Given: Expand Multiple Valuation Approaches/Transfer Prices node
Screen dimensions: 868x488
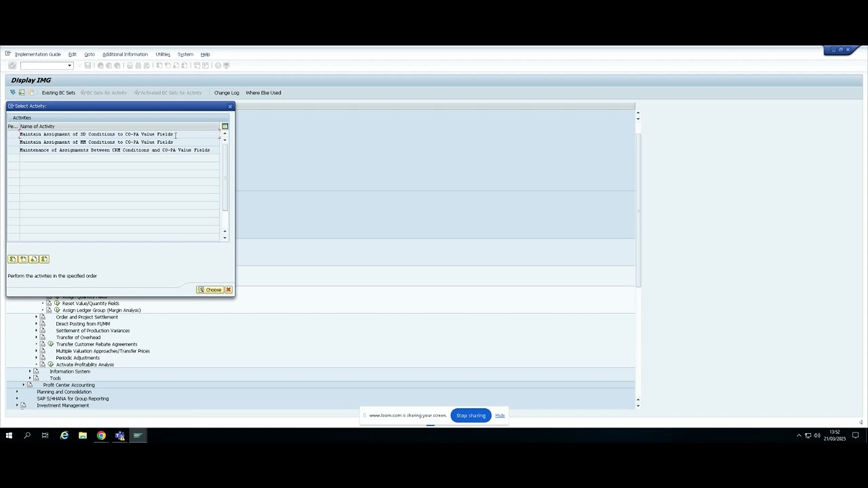Looking at the screenshot, I should (37, 351).
